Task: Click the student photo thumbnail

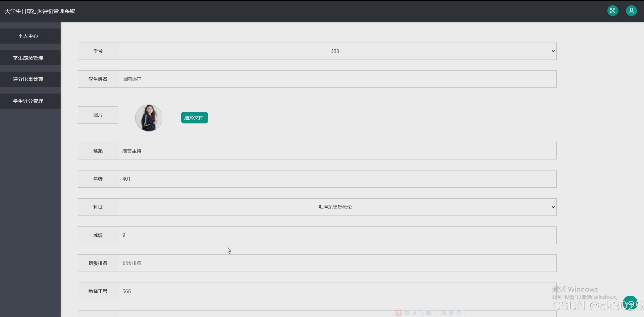Action: tap(149, 118)
